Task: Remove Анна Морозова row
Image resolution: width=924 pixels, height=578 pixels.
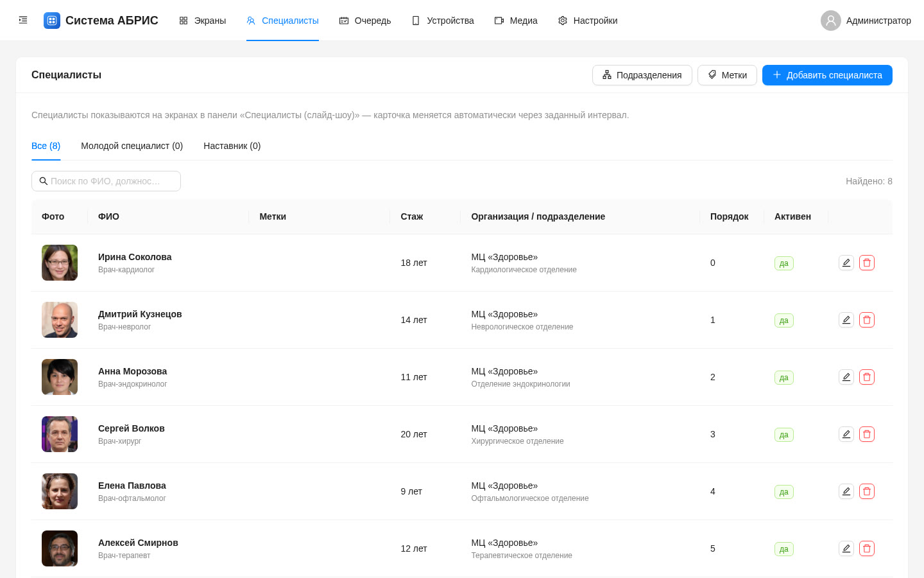Action: coord(867,377)
